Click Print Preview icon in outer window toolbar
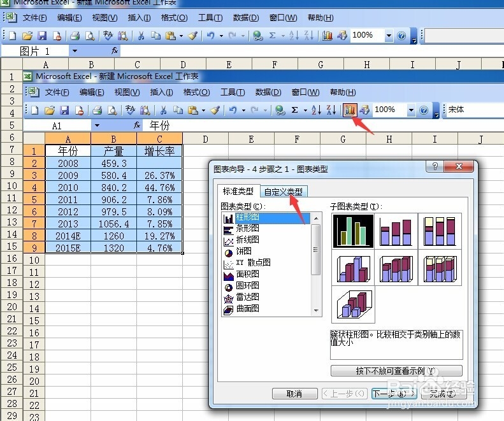Viewport: 504px width, 421px height. [x=90, y=36]
